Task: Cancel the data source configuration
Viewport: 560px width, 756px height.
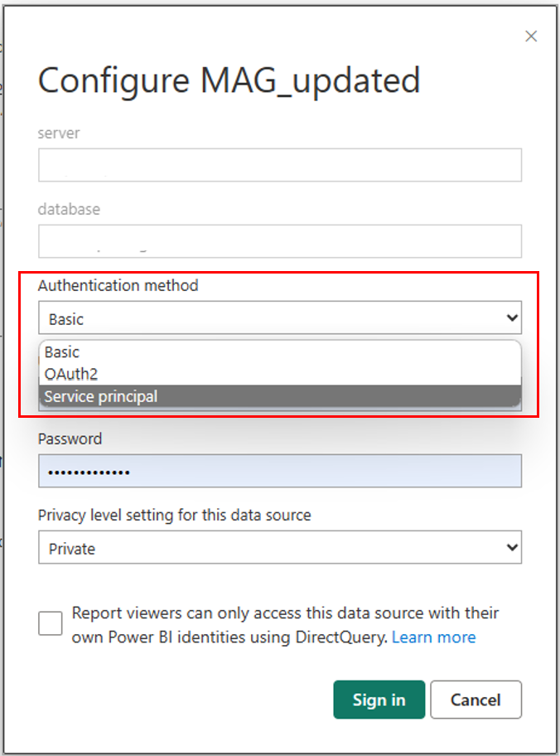Action: point(476,700)
